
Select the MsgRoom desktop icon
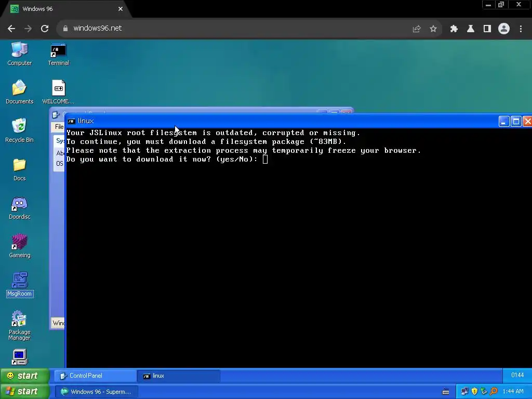click(x=20, y=284)
